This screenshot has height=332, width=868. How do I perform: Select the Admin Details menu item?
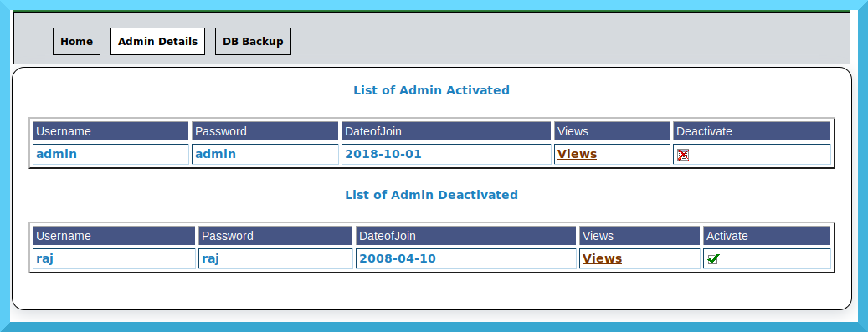(157, 42)
